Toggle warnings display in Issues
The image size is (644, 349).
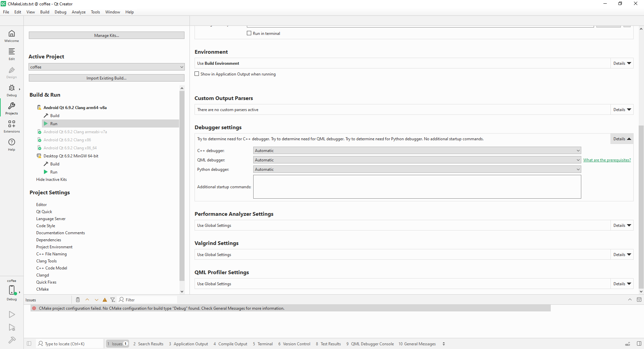point(105,300)
